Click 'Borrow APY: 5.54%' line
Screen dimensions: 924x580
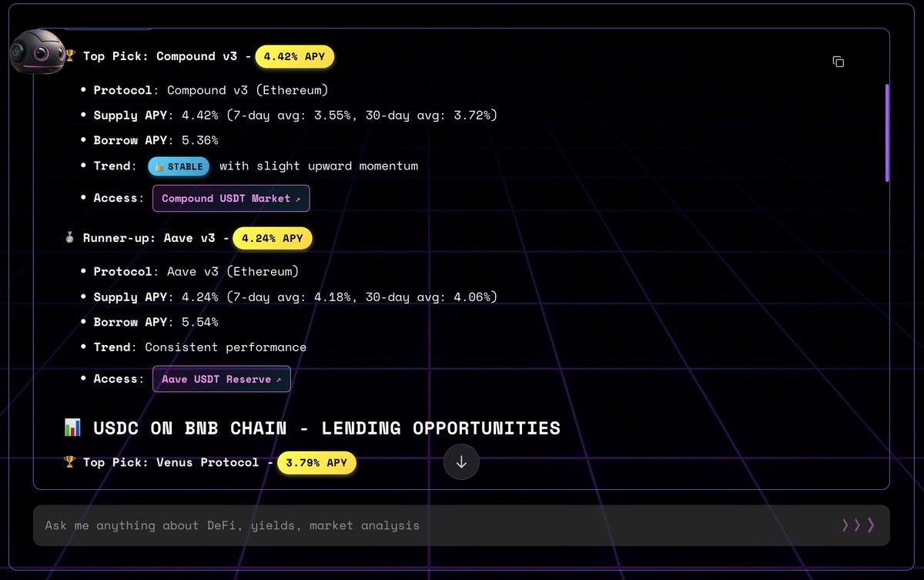(x=156, y=322)
